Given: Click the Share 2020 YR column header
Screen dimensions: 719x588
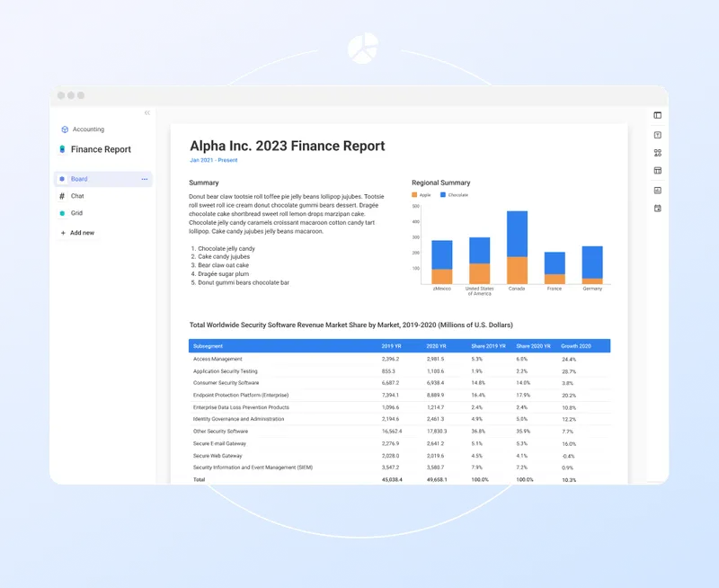Looking at the screenshot, I should tap(533, 346).
